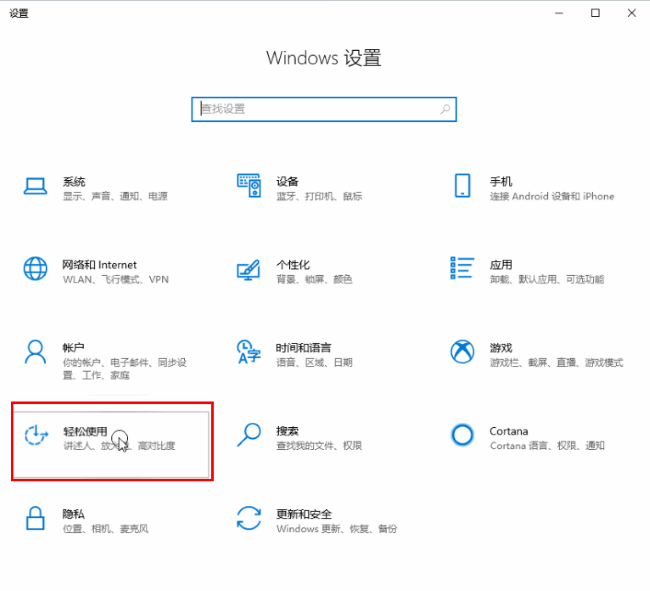Click the 个性化 (Personalization) brush icon
This screenshot has height=591, width=650.
point(248,270)
